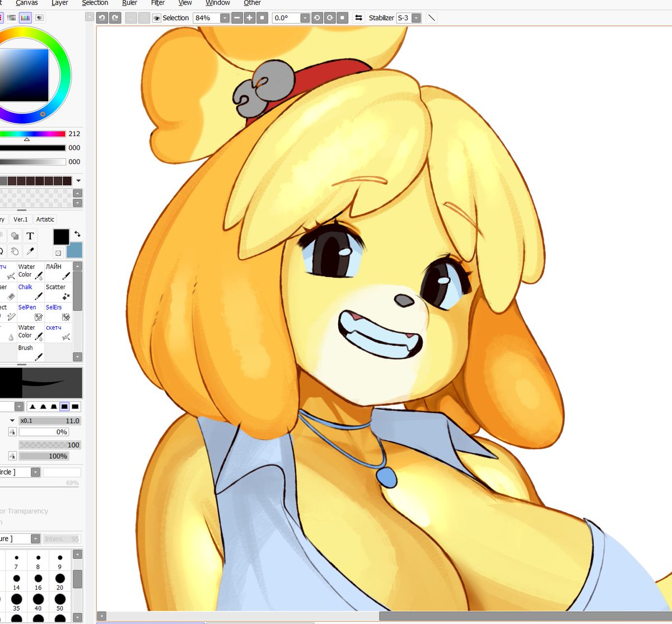Select the Text tool
Screen dimensions: 672x624
30,236
